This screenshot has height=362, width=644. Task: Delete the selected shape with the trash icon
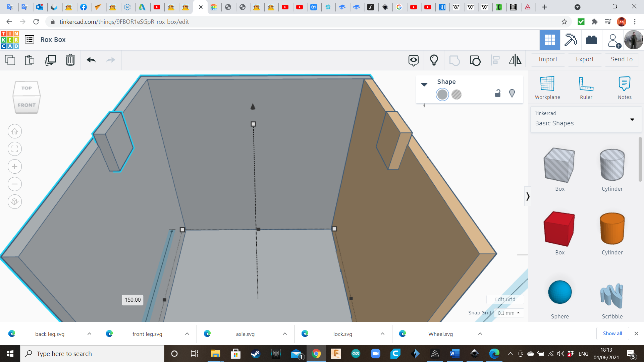coord(70,60)
